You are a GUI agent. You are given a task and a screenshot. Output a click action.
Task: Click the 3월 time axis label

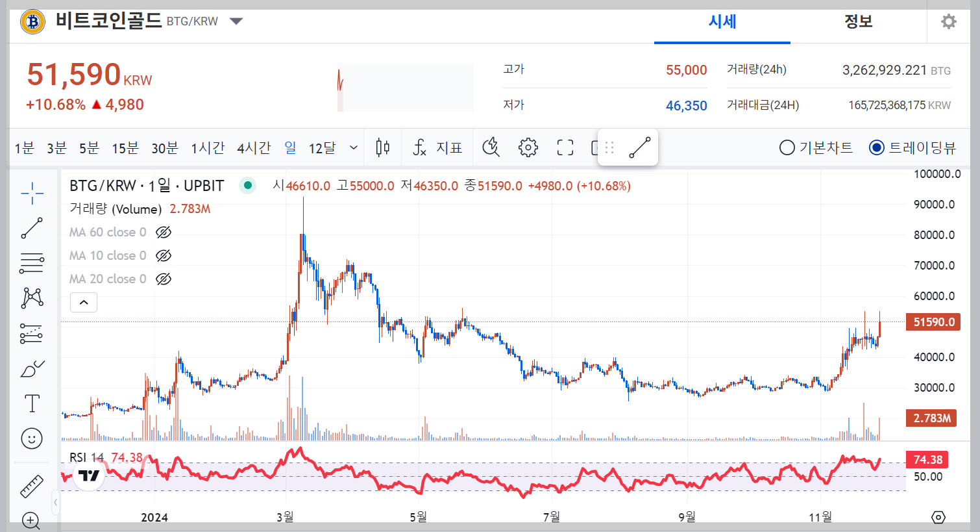click(x=285, y=517)
